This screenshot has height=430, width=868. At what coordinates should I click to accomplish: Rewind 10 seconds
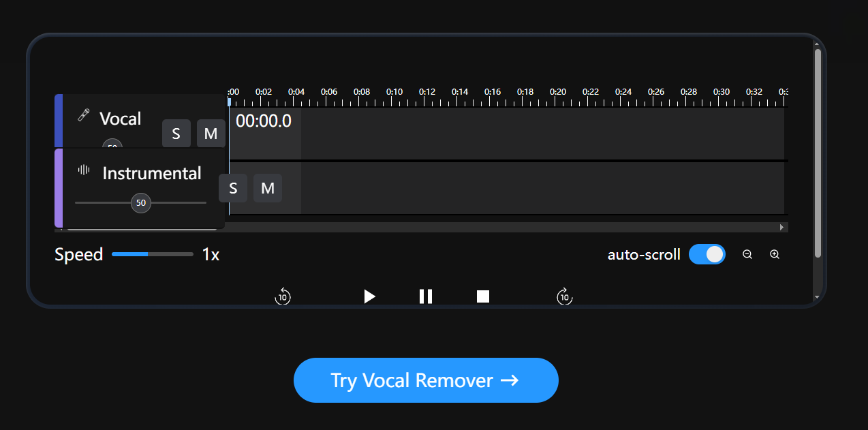coord(283,296)
